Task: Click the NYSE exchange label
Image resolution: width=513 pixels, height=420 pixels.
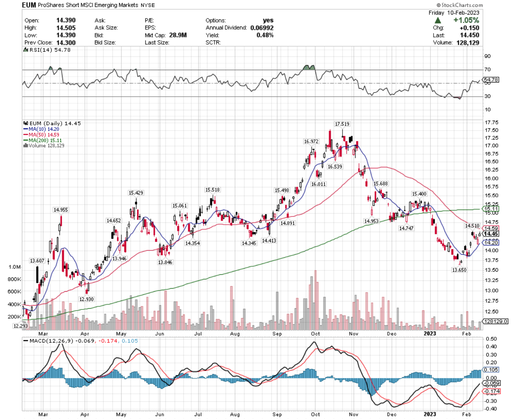Action: (148, 5)
